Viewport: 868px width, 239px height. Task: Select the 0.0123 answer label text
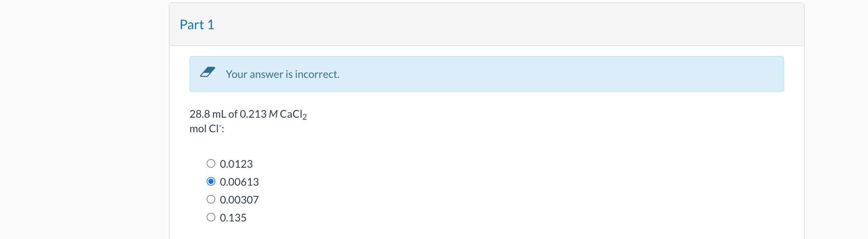pos(236,163)
